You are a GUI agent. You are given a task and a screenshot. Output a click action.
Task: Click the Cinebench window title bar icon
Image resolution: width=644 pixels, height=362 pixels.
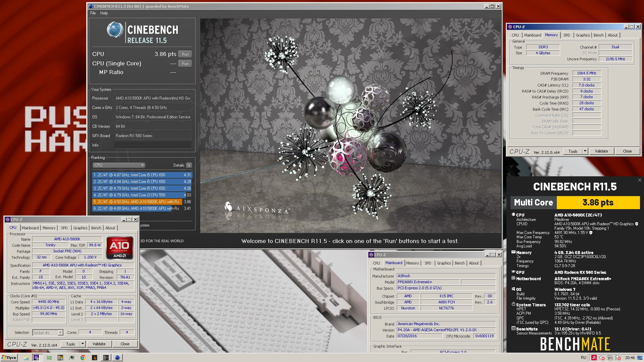point(91,6)
